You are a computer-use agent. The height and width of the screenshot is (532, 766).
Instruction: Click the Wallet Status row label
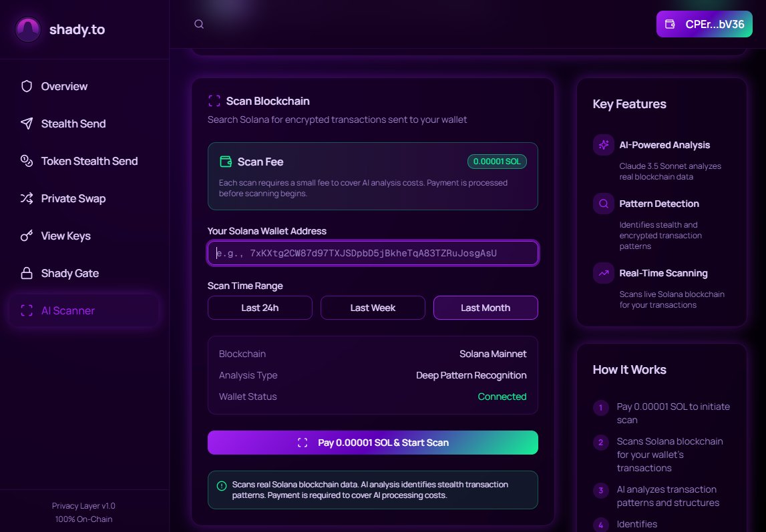pyautogui.click(x=248, y=396)
